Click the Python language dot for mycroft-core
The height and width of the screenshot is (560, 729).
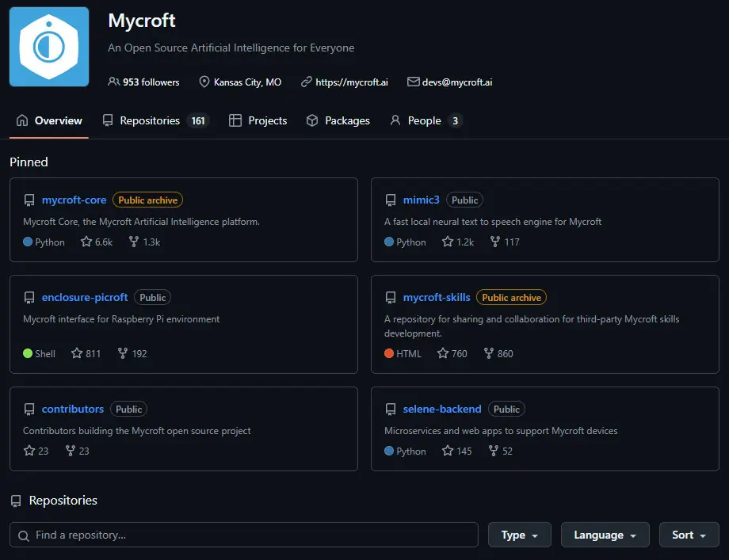28,242
